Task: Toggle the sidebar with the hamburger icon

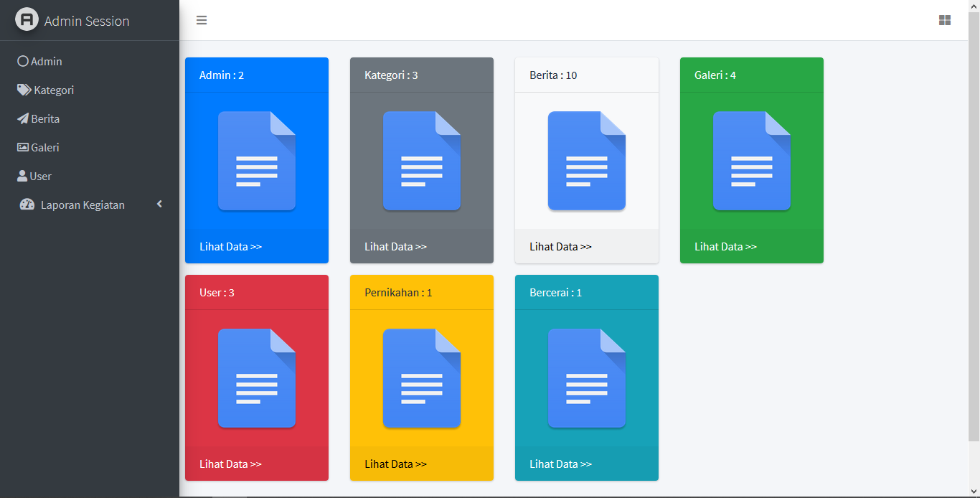Action: click(x=202, y=20)
